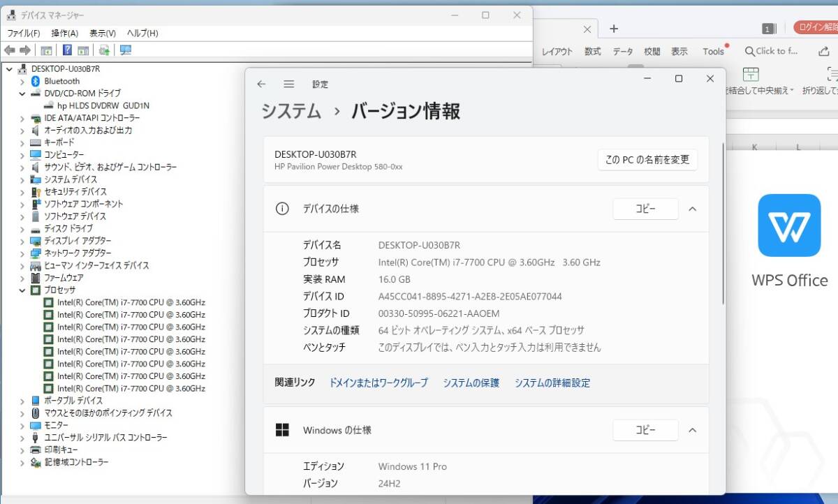Click the システム breadcrumb in Settings

[291, 111]
